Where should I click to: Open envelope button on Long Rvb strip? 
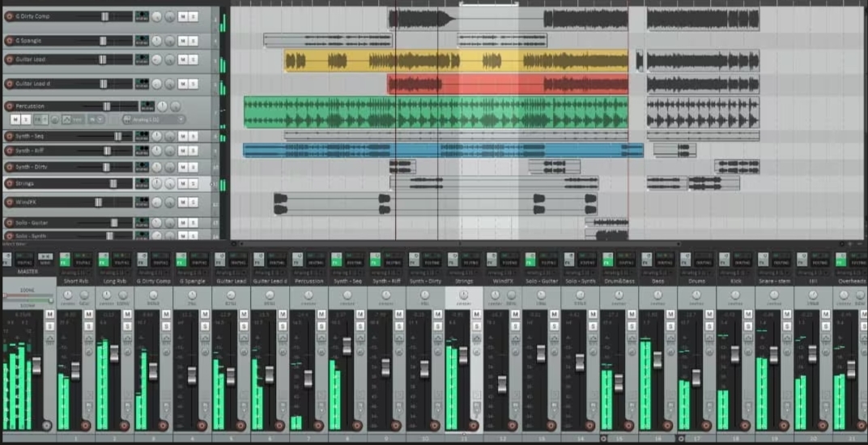127,338
